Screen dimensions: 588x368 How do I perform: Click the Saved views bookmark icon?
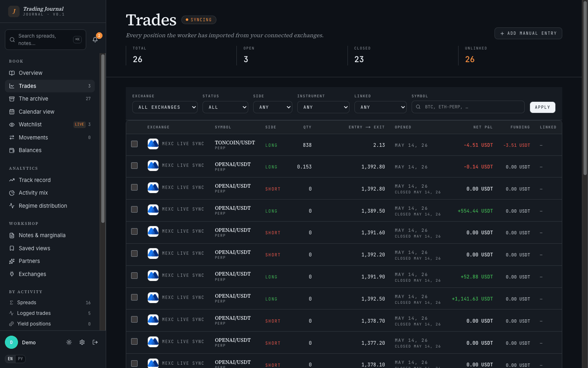[12, 248]
